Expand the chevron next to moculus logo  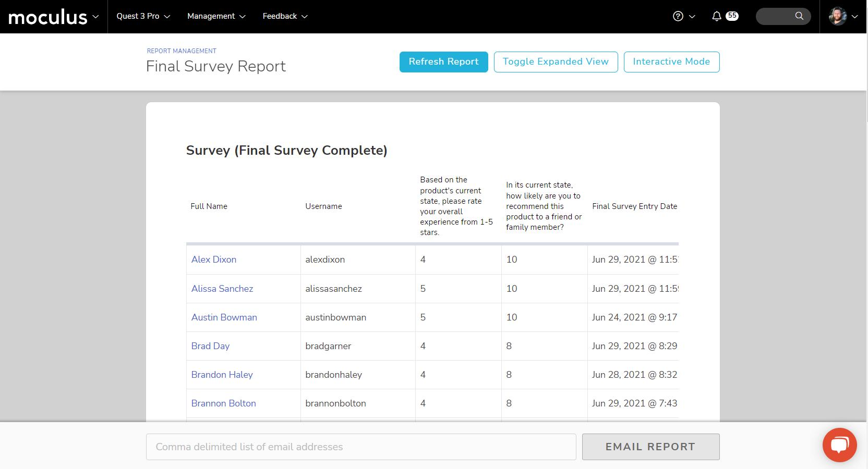point(95,17)
